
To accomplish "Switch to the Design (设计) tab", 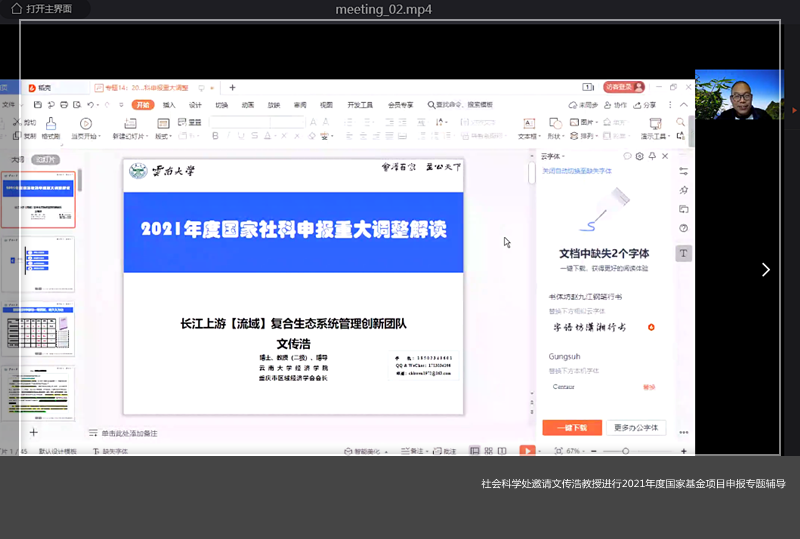I will click(x=195, y=104).
